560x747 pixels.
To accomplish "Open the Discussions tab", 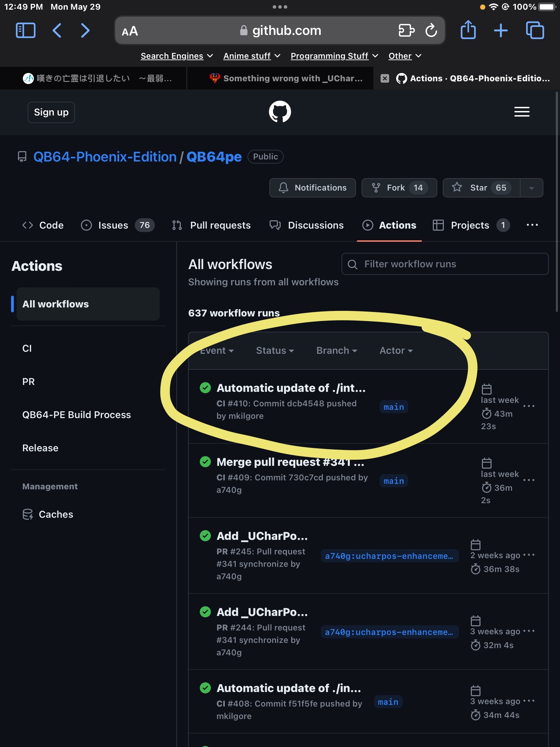I will 307,225.
